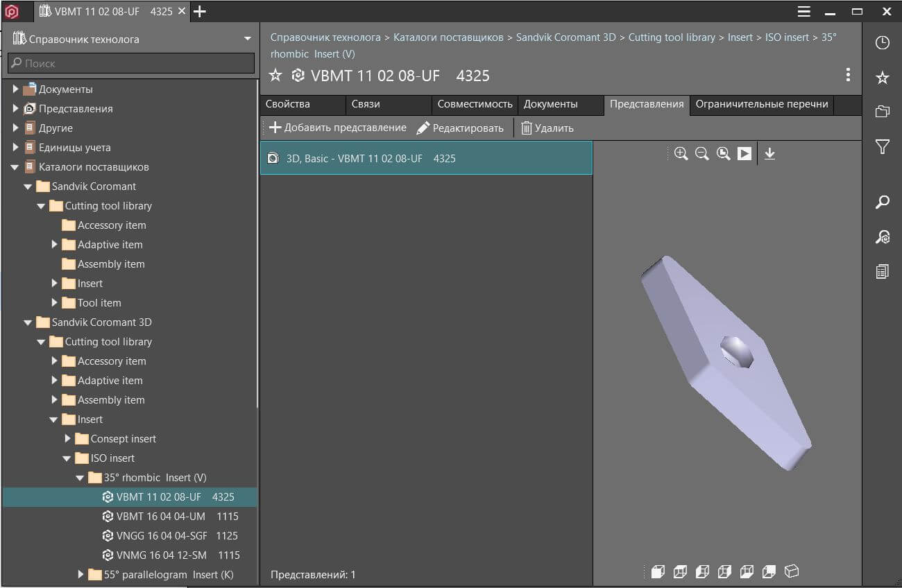Switch to the Свойства tab
The image size is (902, 588).
tap(303, 105)
